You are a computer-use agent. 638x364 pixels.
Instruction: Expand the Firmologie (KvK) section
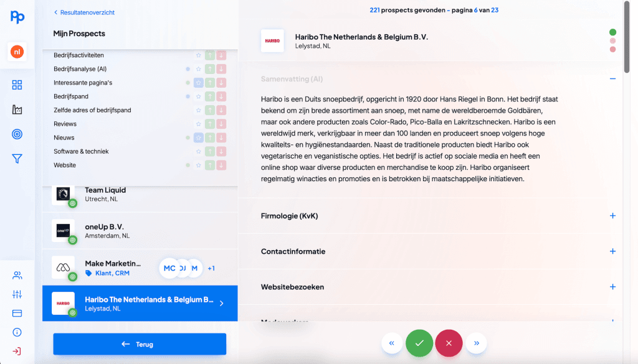pos(612,216)
